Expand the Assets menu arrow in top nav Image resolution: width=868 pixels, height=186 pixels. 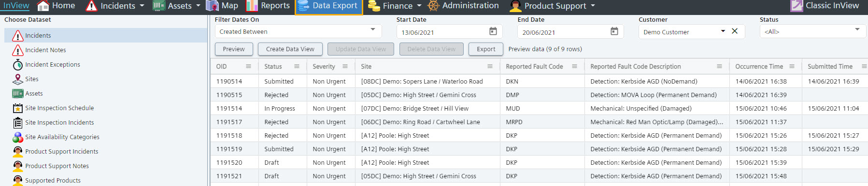pyautogui.click(x=198, y=6)
